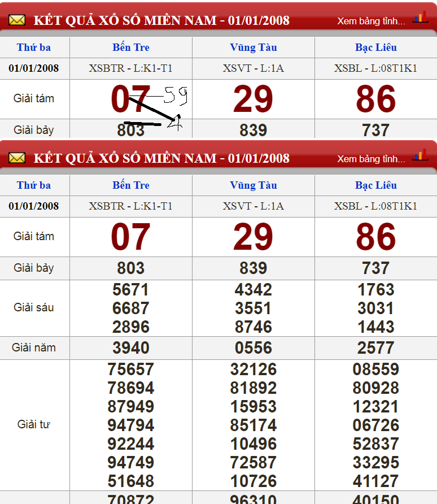The image size is (437, 504).
Task: Select the 'Giải sáu' row label
Action: (x=34, y=307)
